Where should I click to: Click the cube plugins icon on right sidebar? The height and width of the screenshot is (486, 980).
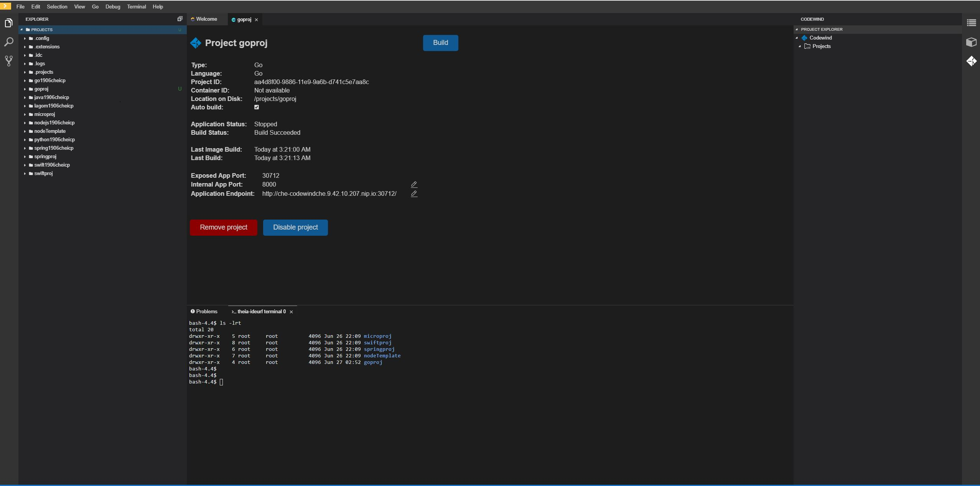click(972, 42)
